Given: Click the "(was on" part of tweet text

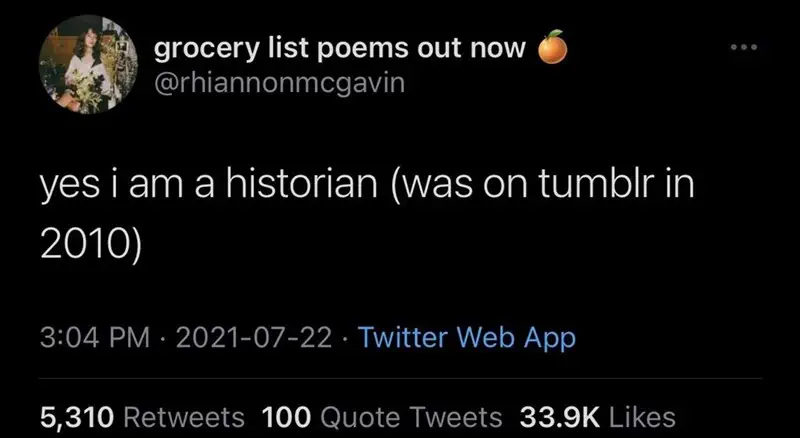Looking at the screenshot, I should 453,184.
